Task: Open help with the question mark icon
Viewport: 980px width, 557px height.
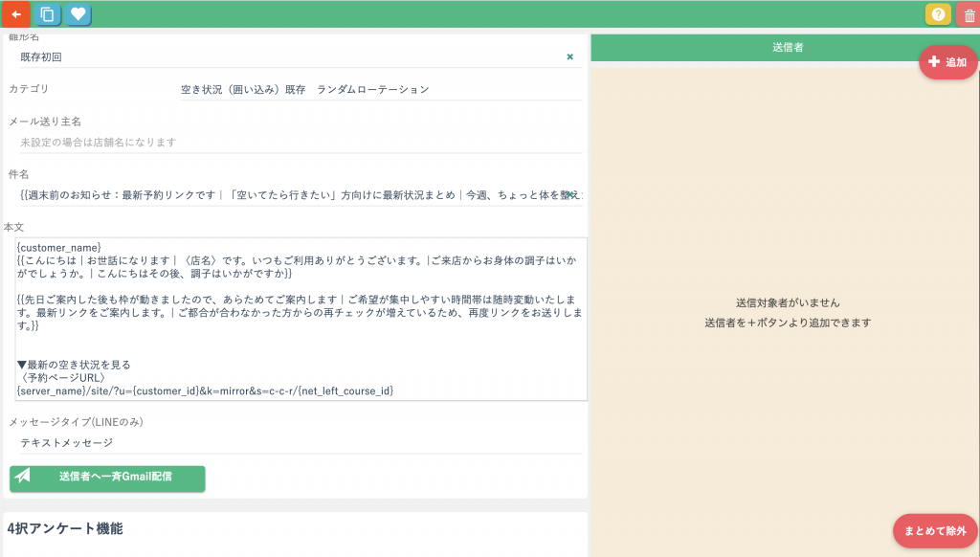Action: coord(938,14)
